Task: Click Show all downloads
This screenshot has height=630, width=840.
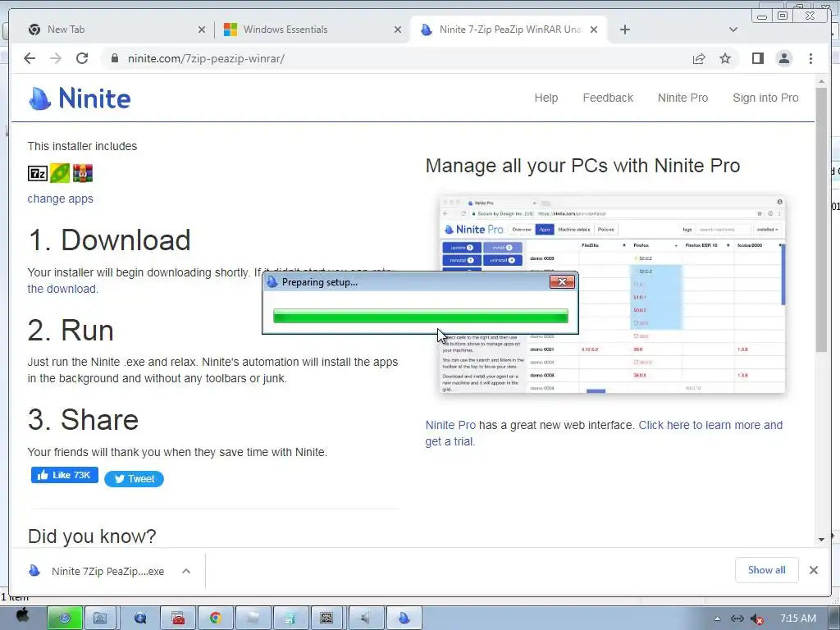Action: 767,570
